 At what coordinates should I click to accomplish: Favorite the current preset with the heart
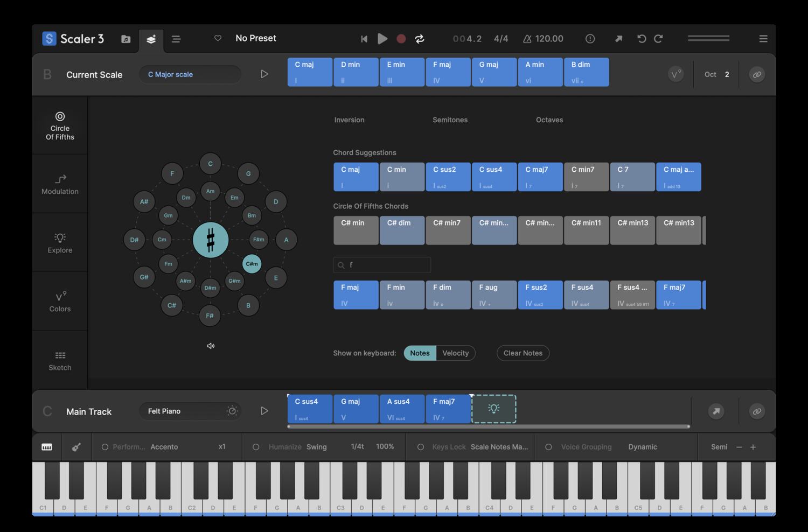218,38
